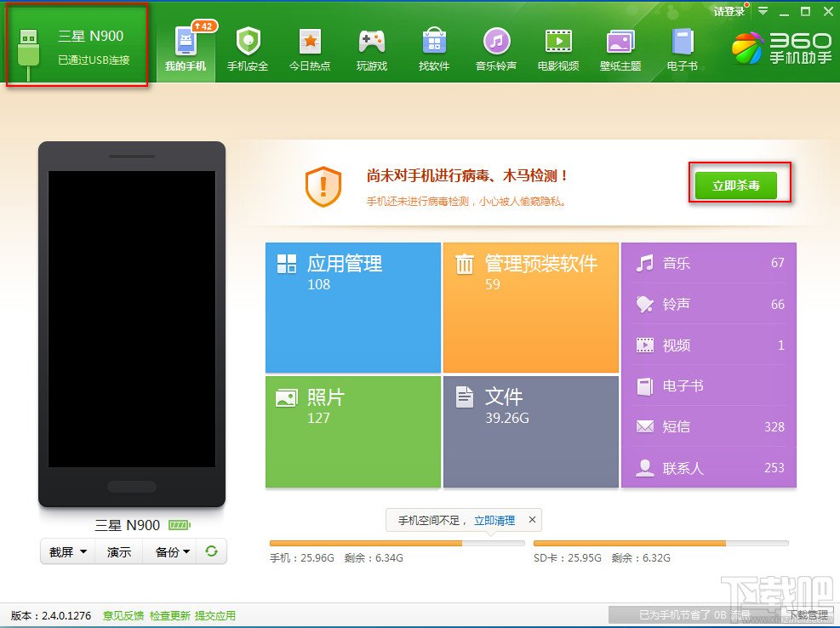
Task: Open the 今日热点 hot topics section
Action: click(x=310, y=47)
